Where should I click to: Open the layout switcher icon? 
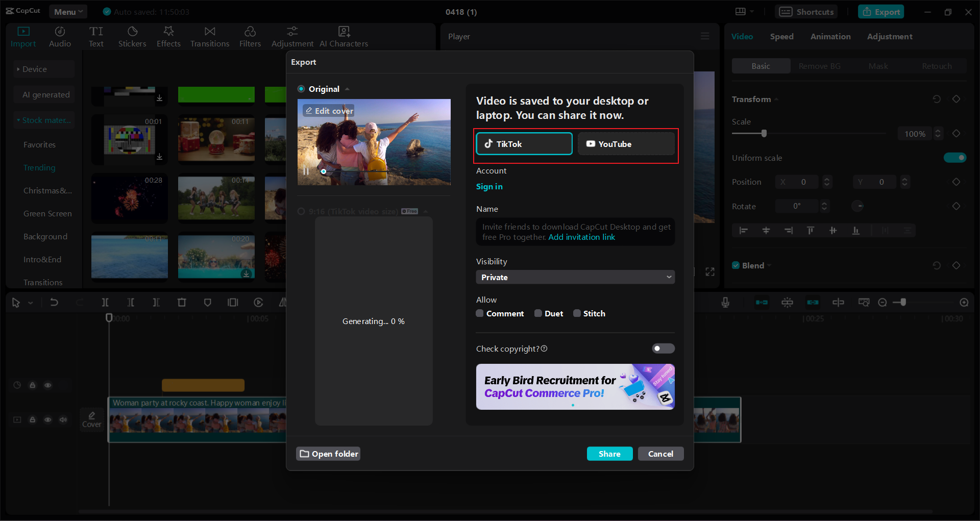click(744, 12)
